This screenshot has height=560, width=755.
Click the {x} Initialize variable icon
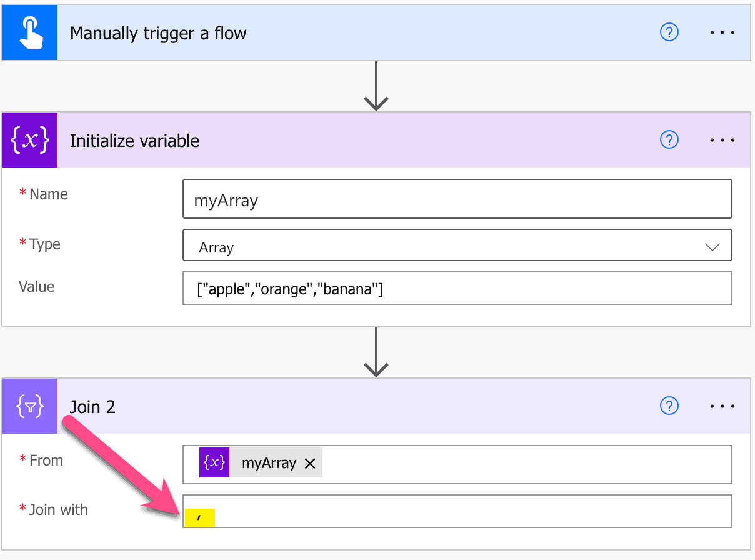point(29,139)
